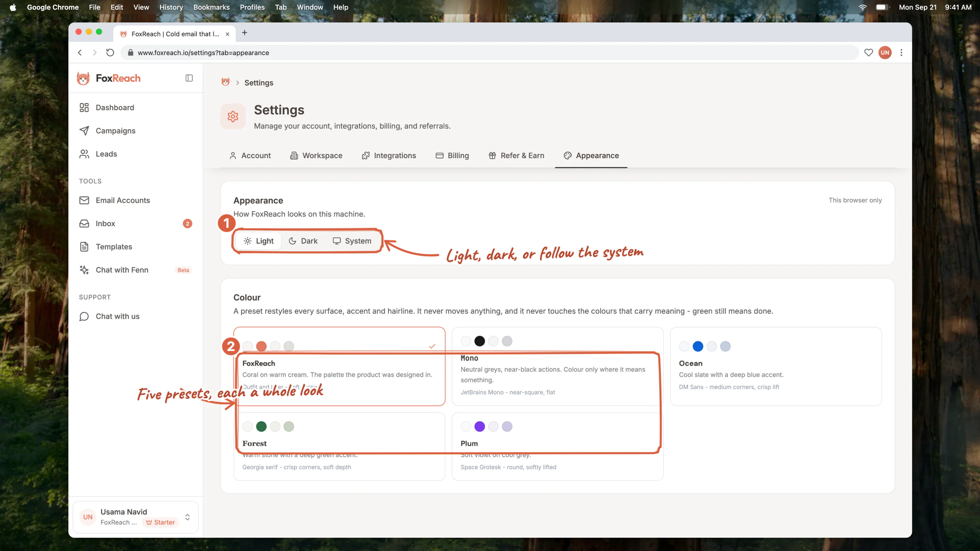Click the UN profile avatar in Chrome toolbar
Viewport: 980px width, 551px height.
coord(885,52)
